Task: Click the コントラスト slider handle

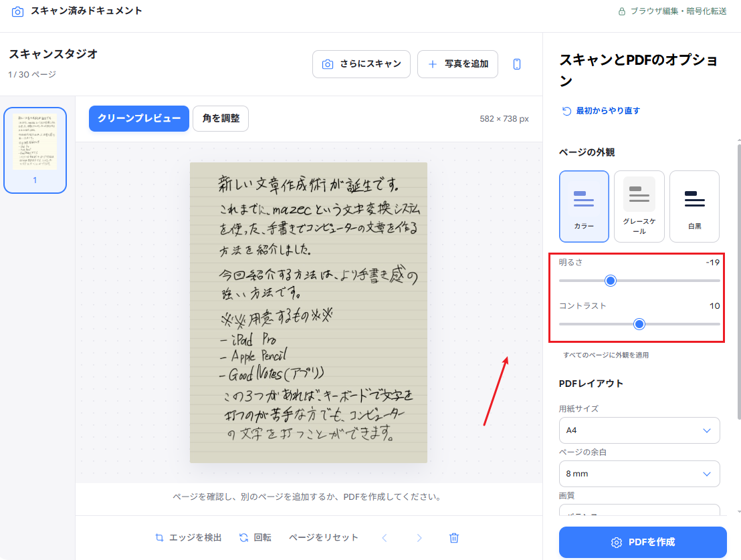Action: [639, 324]
